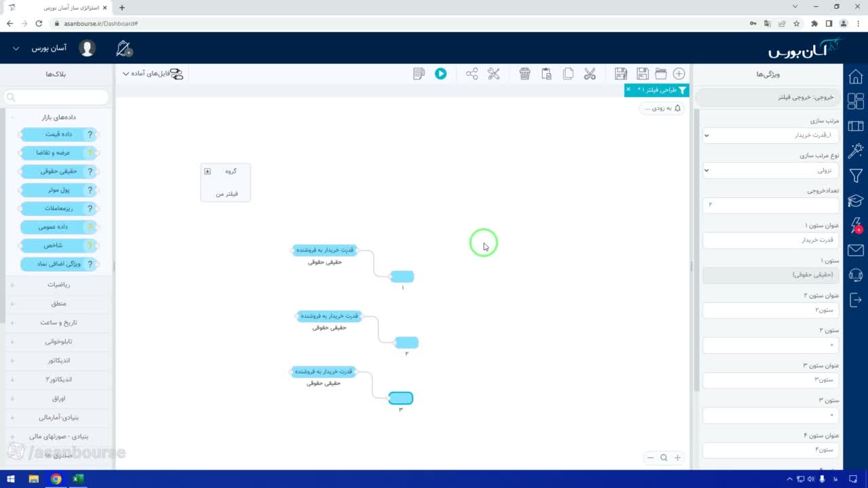Image resolution: width=868 pixels, height=488 pixels.
Task: Select the شاخص block
Action: 59,245
